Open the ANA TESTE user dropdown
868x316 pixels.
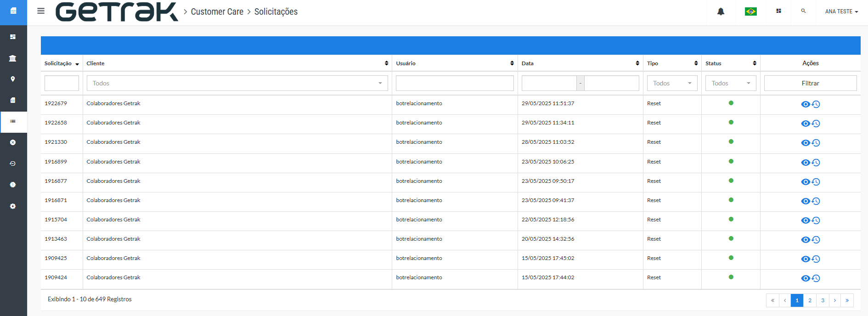point(841,11)
